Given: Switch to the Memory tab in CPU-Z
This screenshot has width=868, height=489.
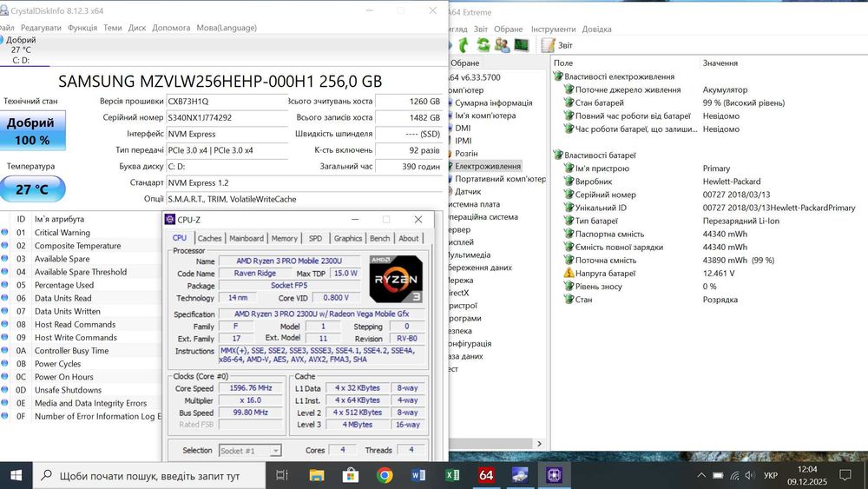Looking at the screenshot, I should (285, 238).
